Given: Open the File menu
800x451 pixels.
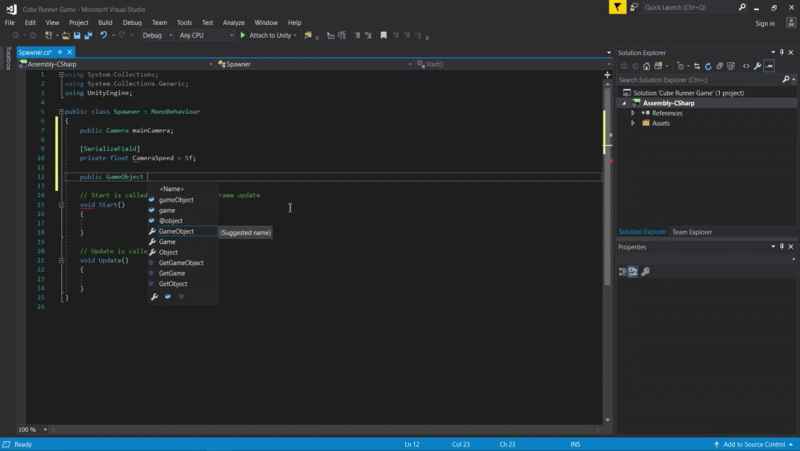Looking at the screenshot, I should click(x=10, y=23).
